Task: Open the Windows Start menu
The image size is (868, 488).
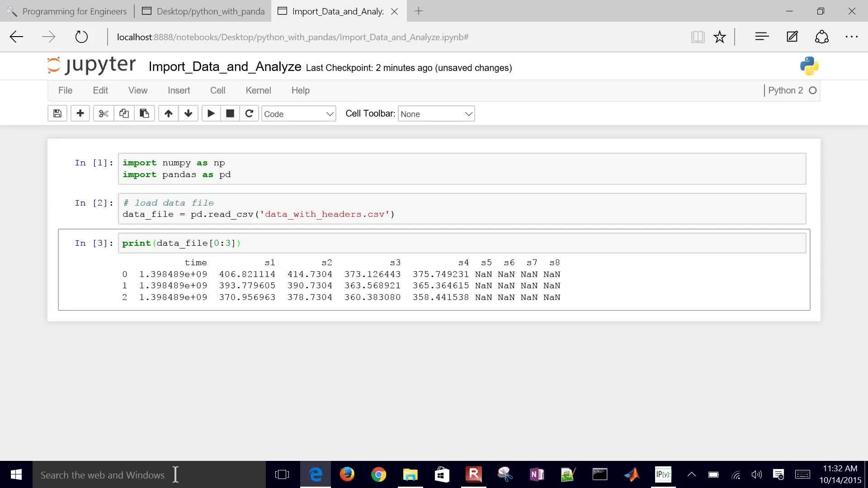Action: click(x=16, y=474)
